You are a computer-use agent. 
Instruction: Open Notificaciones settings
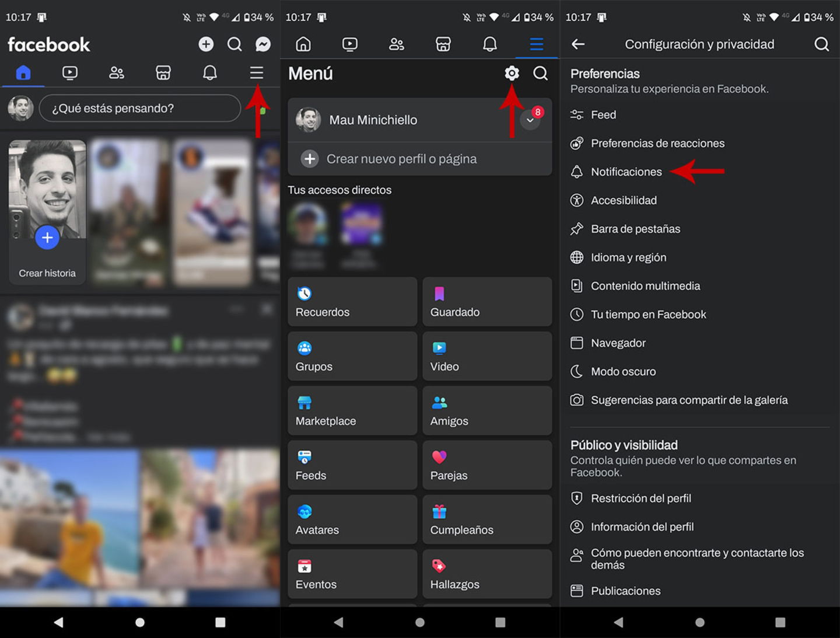coord(700,172)
